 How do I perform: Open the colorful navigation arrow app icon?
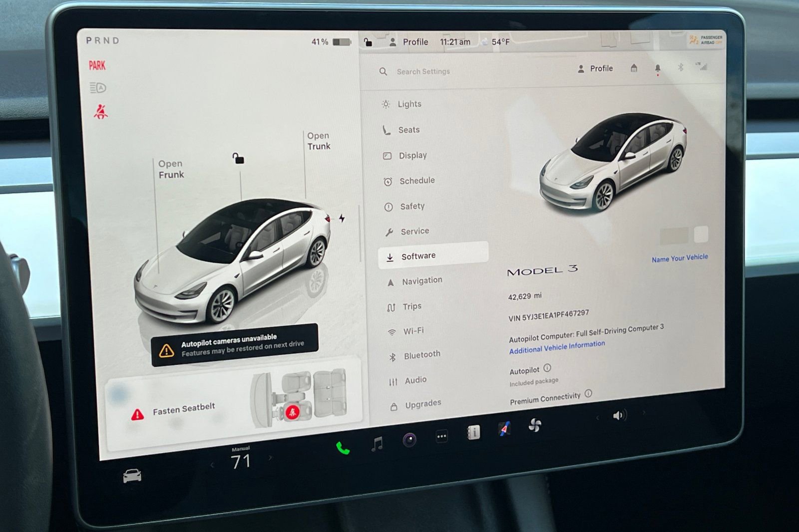pos(504,429)
